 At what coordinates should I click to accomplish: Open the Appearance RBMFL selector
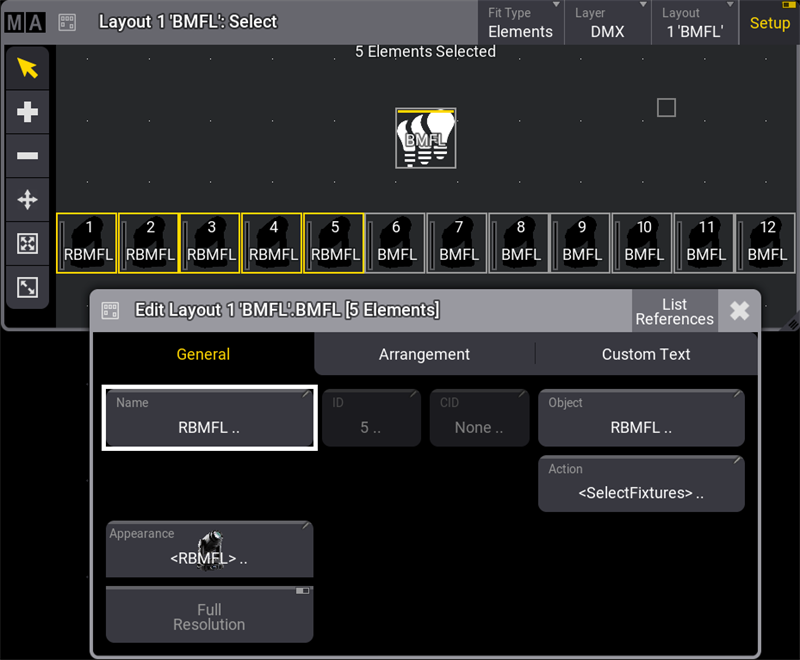[209, 549]
